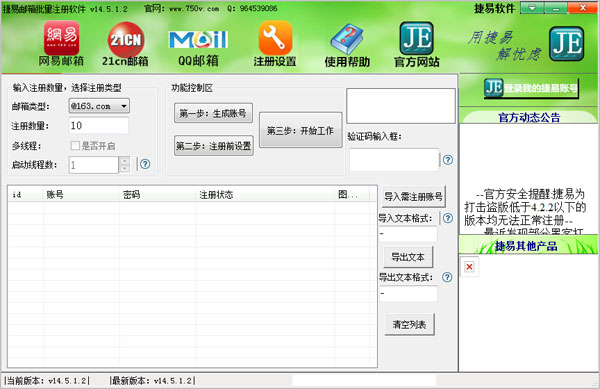Click 第一步：生成账号 button
The width and height of the screenshot is (600, 389).
213,113
